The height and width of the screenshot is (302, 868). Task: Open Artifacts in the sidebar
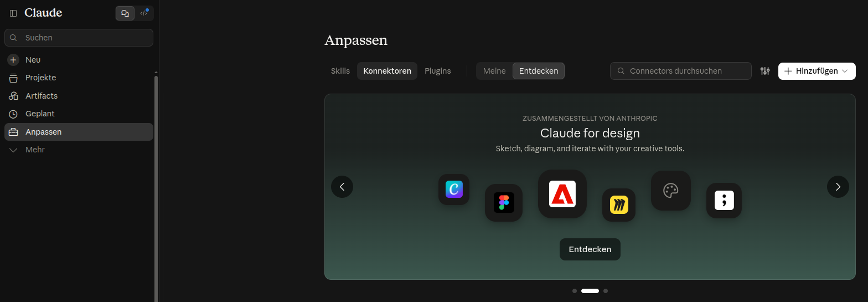79,96
